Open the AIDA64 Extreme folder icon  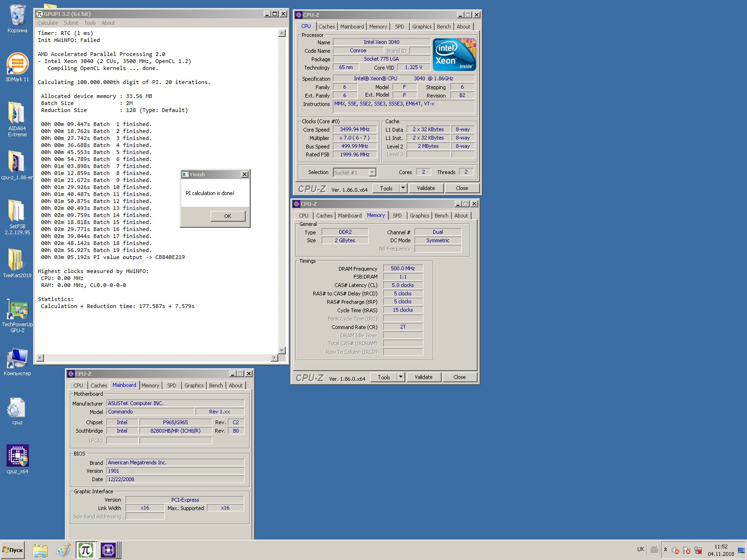click(x=17, y=119)
